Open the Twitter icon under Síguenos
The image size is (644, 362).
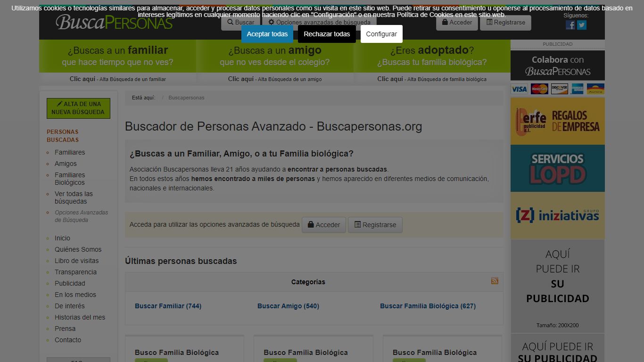[582, 25]
